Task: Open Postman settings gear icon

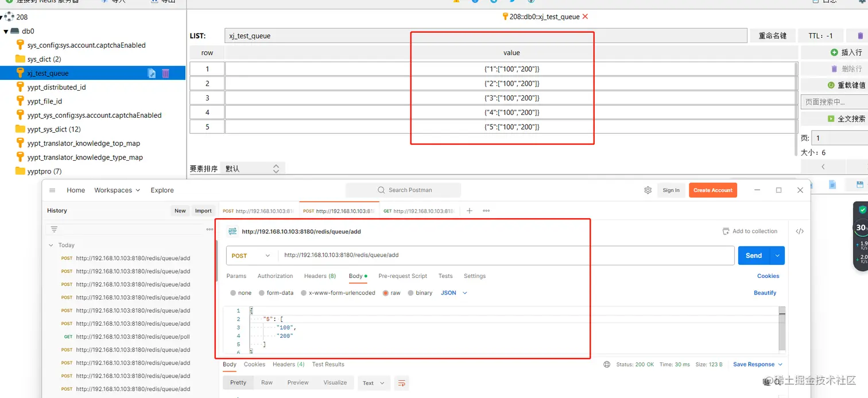Action: point(648,190)
